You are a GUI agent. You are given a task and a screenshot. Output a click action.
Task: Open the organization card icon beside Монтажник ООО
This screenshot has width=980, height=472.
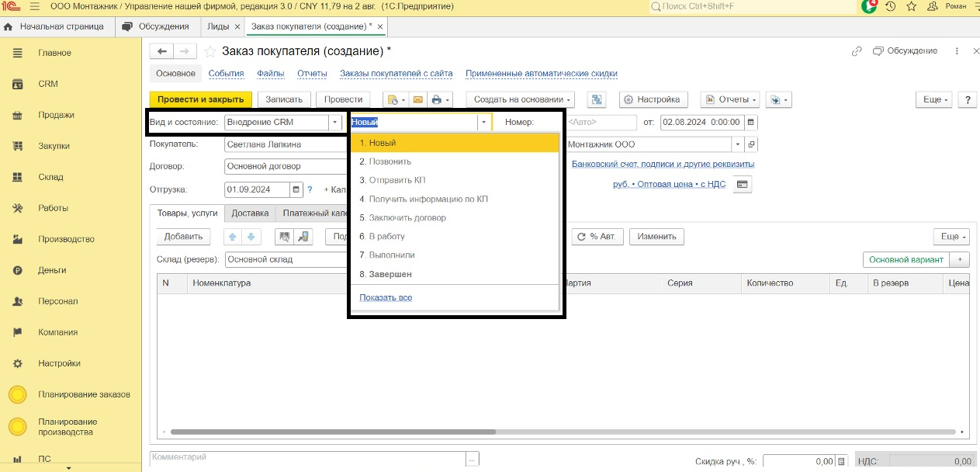click(751, 144)
